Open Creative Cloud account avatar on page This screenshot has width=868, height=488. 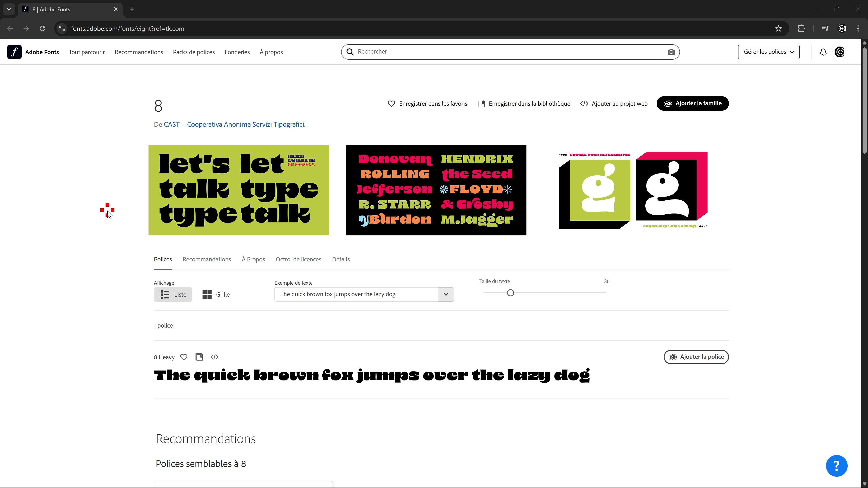pos(839,52)
